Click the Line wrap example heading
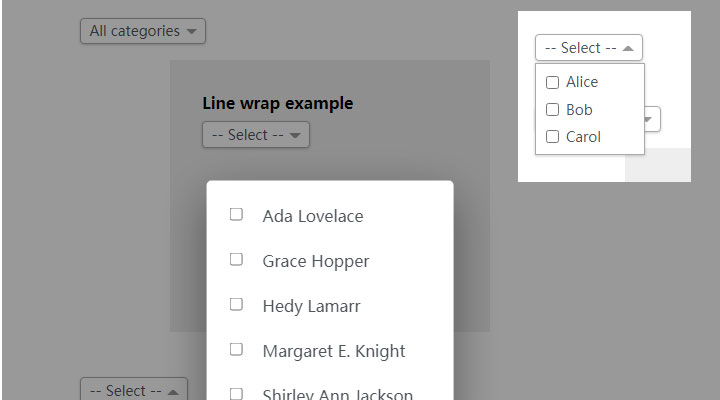Viewport: 720px width, 400px height. [x=278, y=103]
